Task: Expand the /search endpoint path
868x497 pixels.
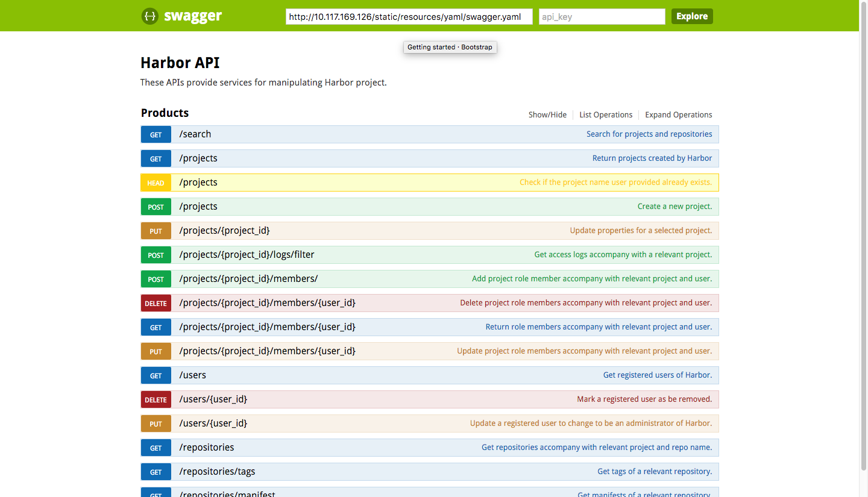Action: tap(195, 134)
